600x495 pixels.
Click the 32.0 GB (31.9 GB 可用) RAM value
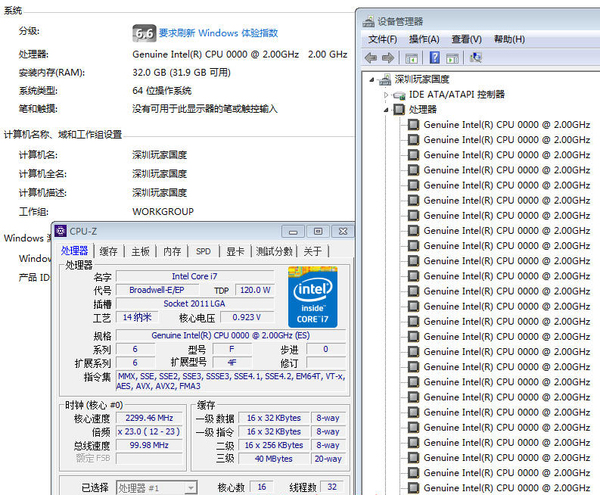tap(181, 73)
